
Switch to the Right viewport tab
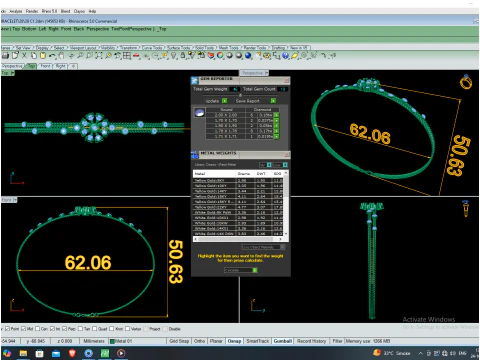[x=61, y=66]
